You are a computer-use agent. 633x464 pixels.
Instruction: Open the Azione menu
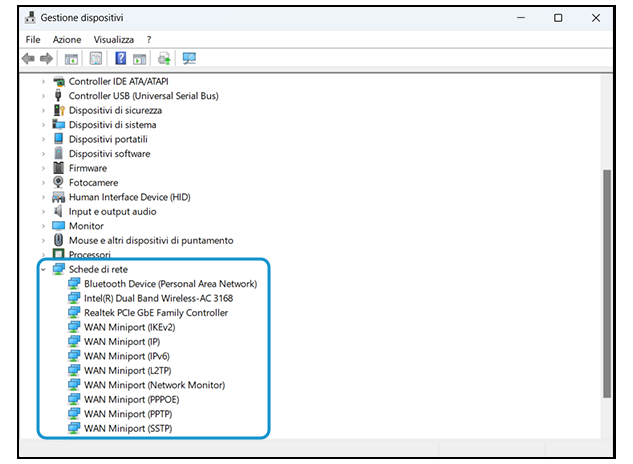(x=67, y=40)
